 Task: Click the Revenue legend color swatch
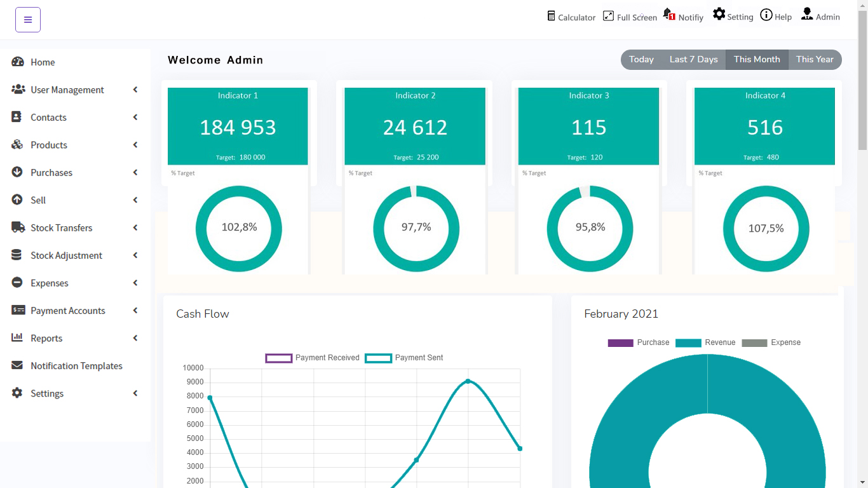click(688, 343)
